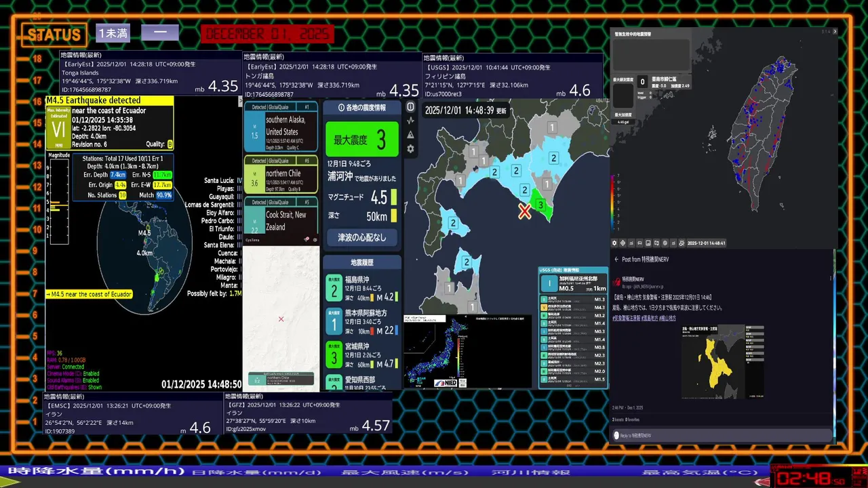Select the 熊本県阿蘇地方 entry in the earthquake history
Screen dimensions: 868x488
[x=362, y=322]
